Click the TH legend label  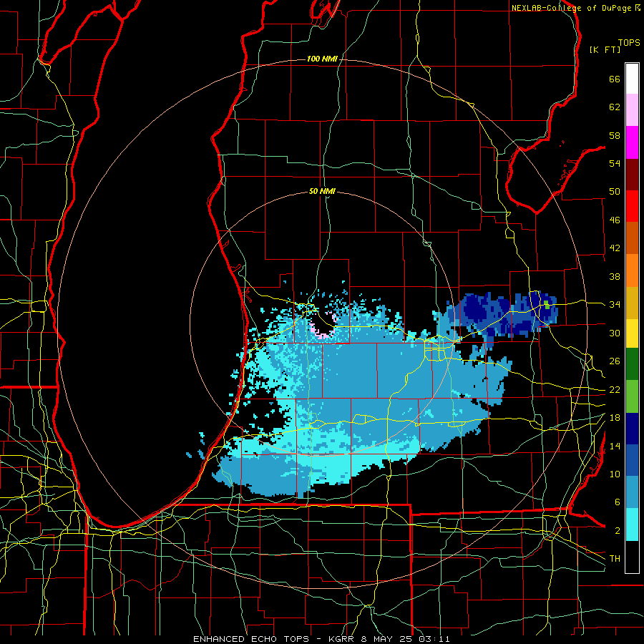pyautogui.click(x=615, y=559)
